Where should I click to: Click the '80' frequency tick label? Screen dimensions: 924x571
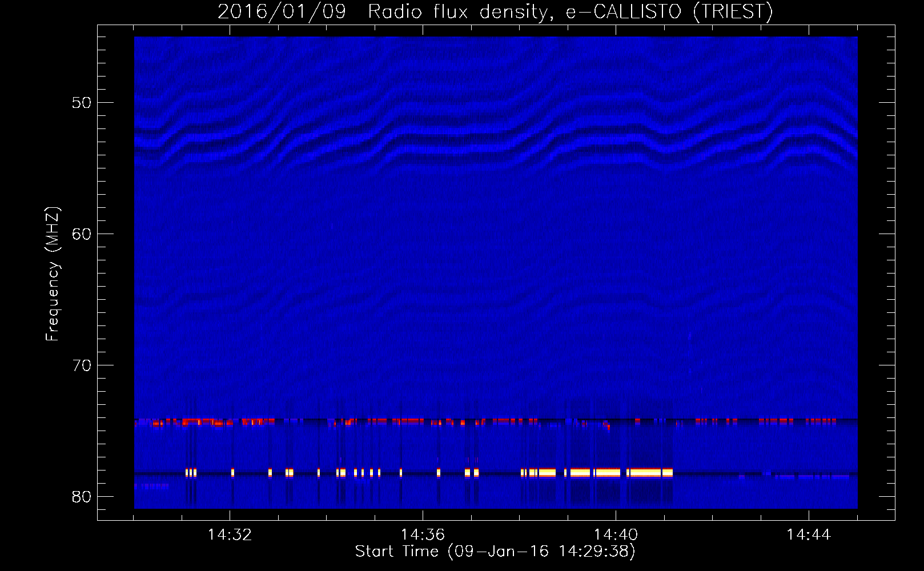pos(82,497)
